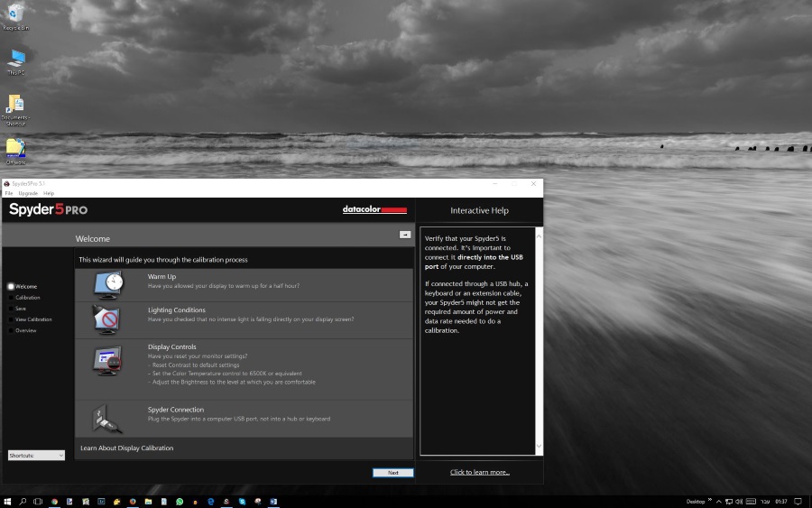Open Firefox from the taskbar
This screenshot has height=508, width=812.
(133, 502)
